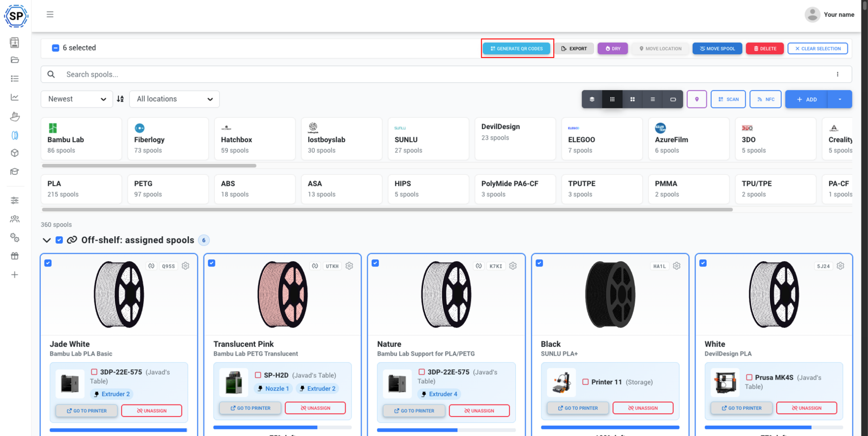Screen dimensions: 868x436
Task: Click the purple Dry button
Action: tap(613, 48)
